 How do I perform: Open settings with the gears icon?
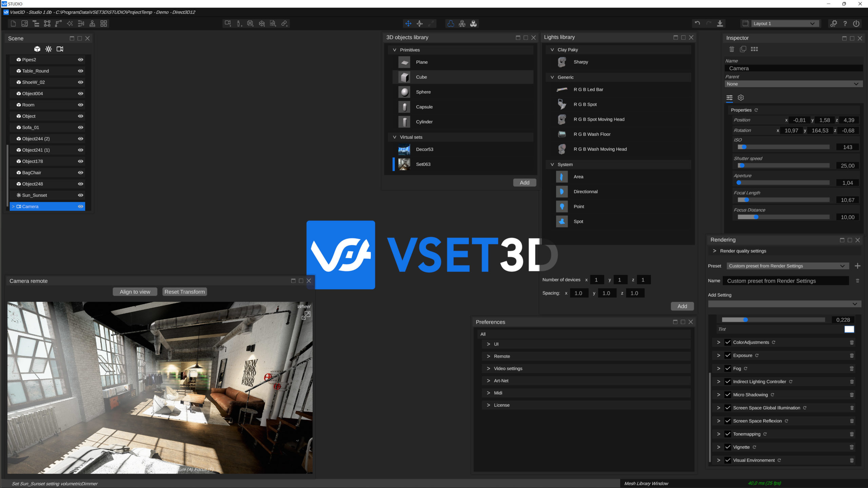coord(833,23)
